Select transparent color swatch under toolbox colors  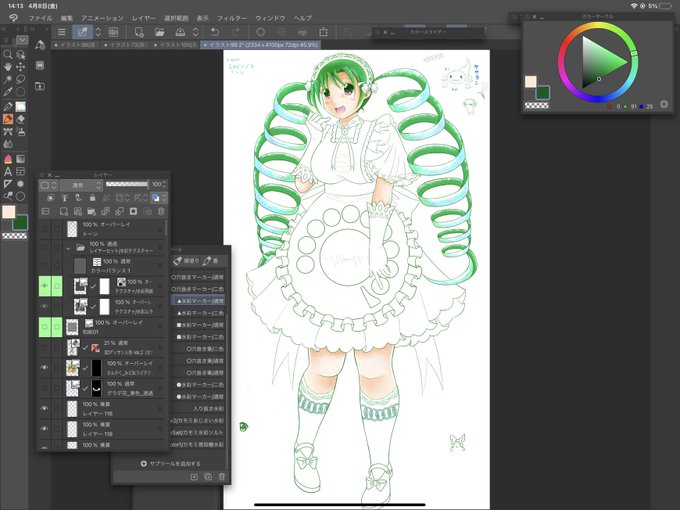click(x=15, y=236)
